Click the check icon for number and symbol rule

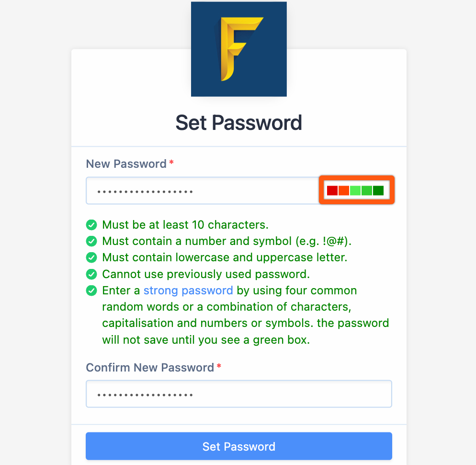coord(91,241)
